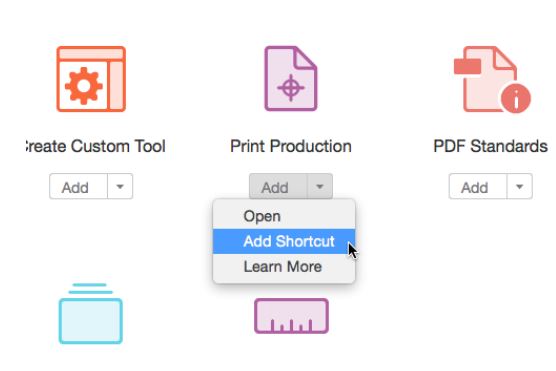Click the blue stacked pages icon

(x=91, y=313)
